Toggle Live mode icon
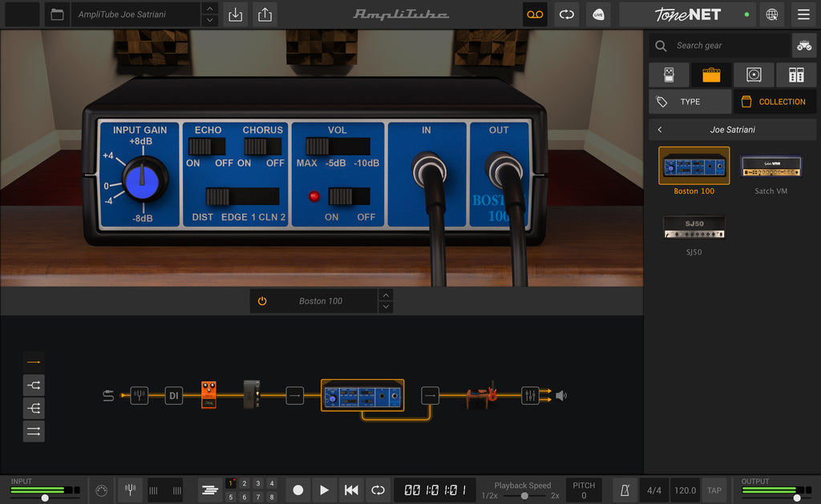The image size is (821, 504). point(598,14)
